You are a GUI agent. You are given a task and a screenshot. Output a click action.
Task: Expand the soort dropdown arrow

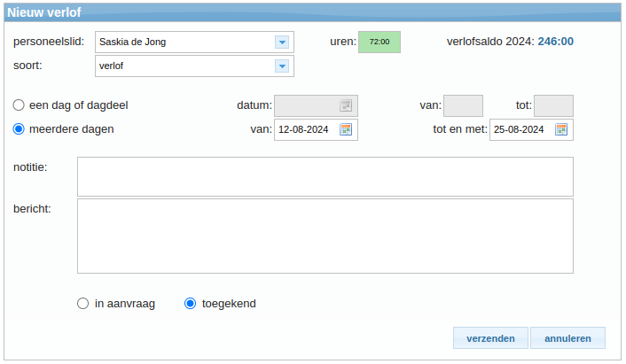[x=282, y=66]
